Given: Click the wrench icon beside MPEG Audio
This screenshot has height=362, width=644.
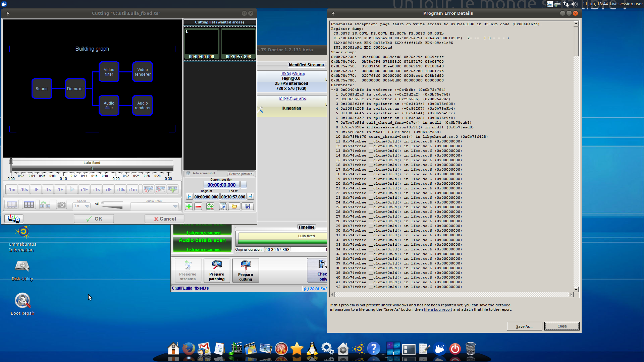Looking at the screenshot, I should [x=260, y=110].
